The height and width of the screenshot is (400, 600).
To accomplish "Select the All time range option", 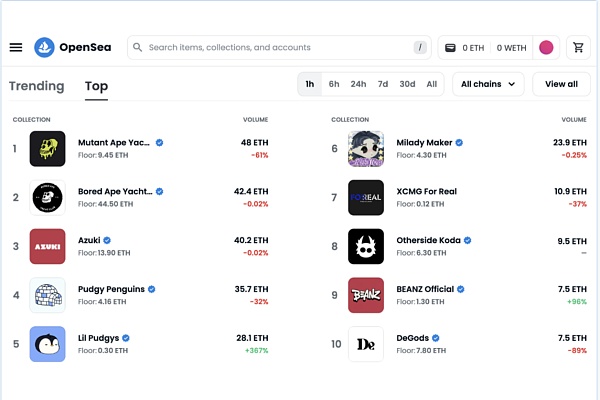I will coord(432,84).
